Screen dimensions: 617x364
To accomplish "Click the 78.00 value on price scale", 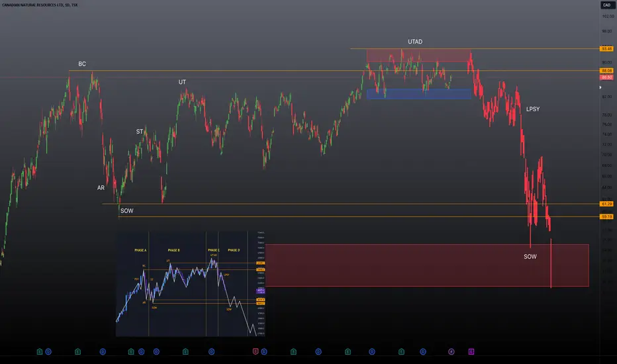I will (607, 115).
